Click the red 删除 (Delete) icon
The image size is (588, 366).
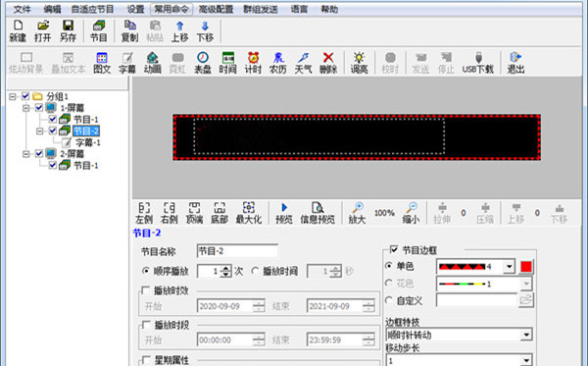328,63
